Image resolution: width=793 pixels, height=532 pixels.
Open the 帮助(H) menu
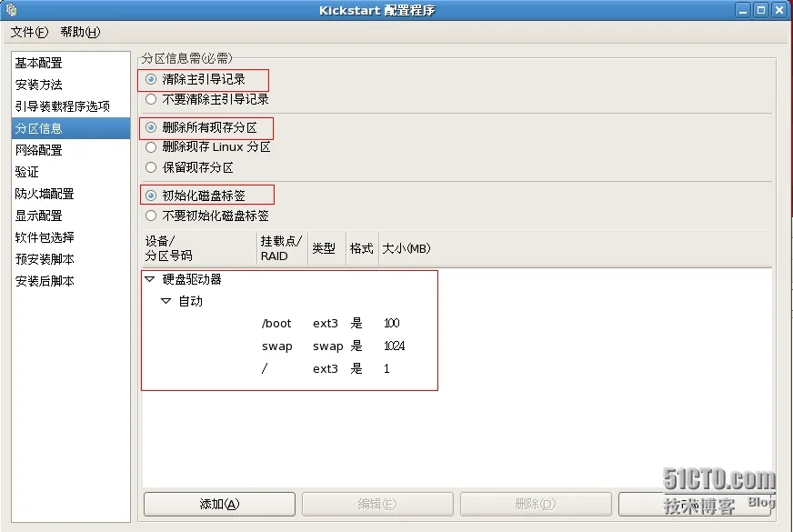[x=80, y=32]
